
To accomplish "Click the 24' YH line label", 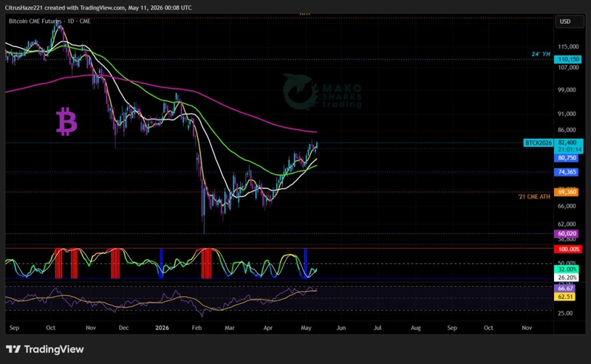I will click(x=541, y=54).
